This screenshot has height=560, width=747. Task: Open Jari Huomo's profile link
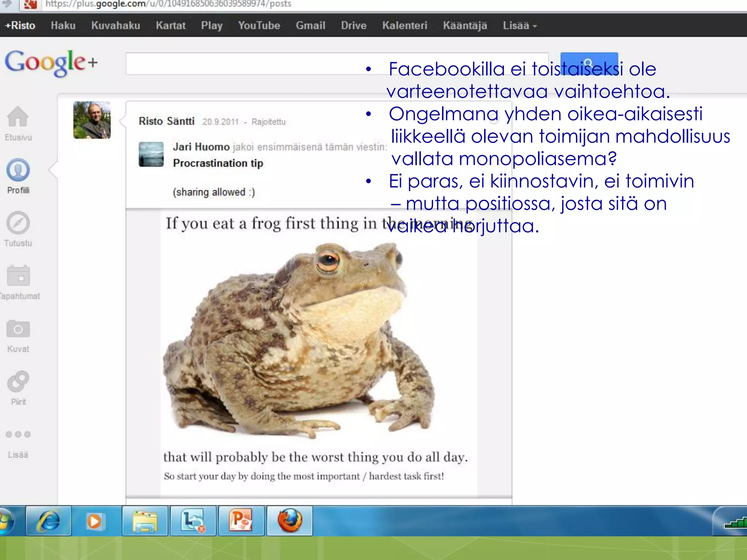pyautogui.click(x=201, y=147)
